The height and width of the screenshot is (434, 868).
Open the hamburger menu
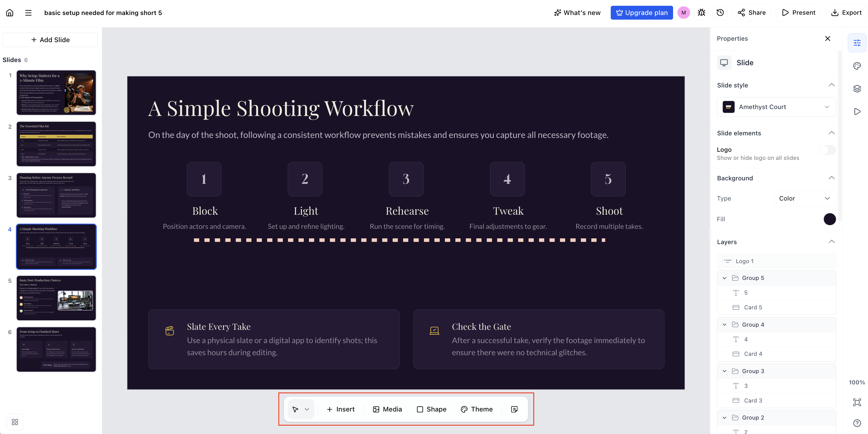click(28, 13)
